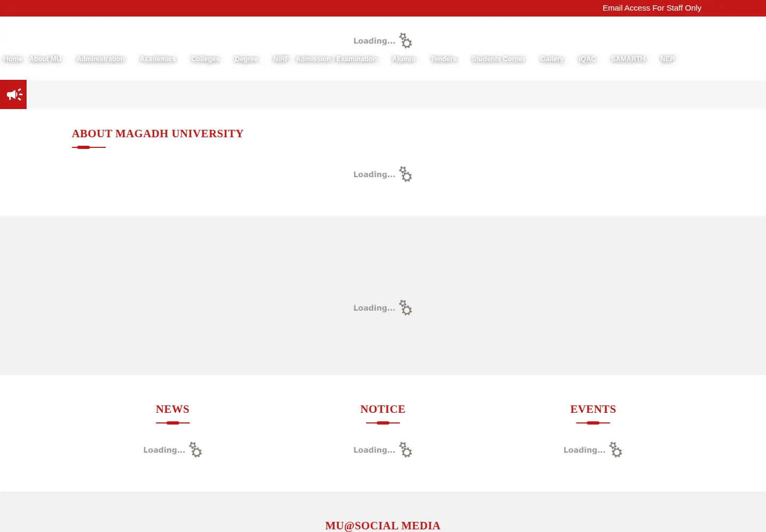The height and width of the screenshot is (532, 766).
Task: Open the Tenders menu item
Action: pyautogui.click(x=444, y=59)
